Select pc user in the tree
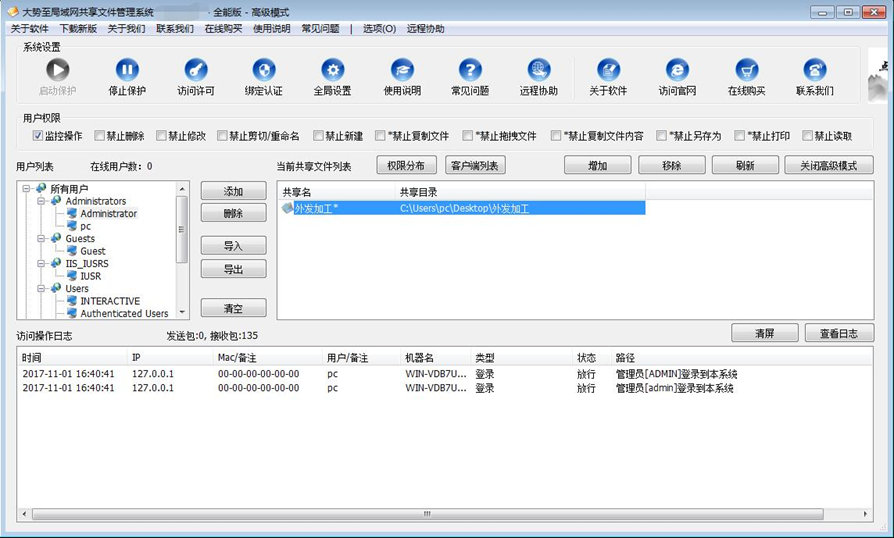The height and width of the screenshot is (538, 894). 86,226
